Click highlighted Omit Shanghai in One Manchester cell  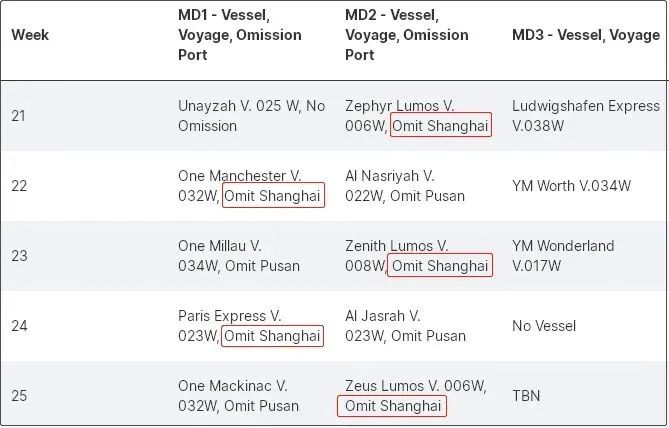(x=273, y=196)
